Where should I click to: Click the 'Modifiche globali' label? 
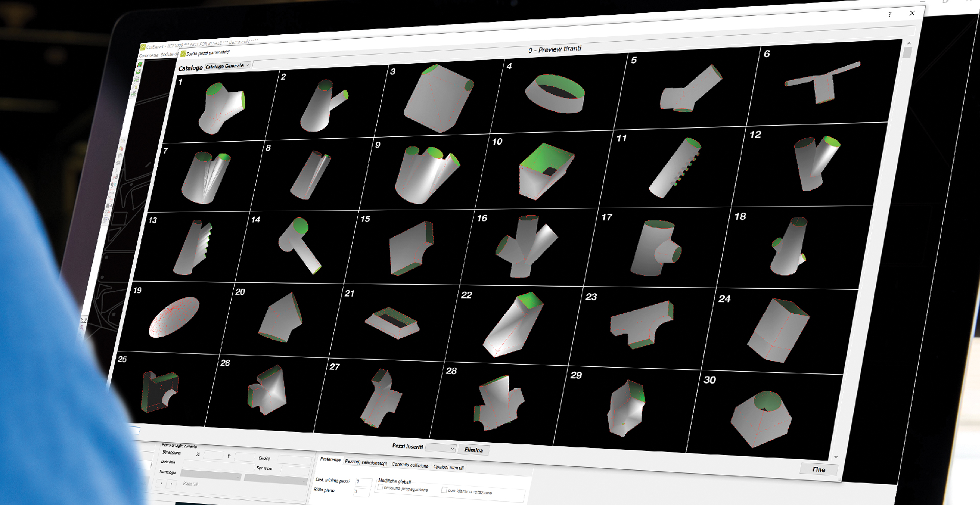pos(395,481)
